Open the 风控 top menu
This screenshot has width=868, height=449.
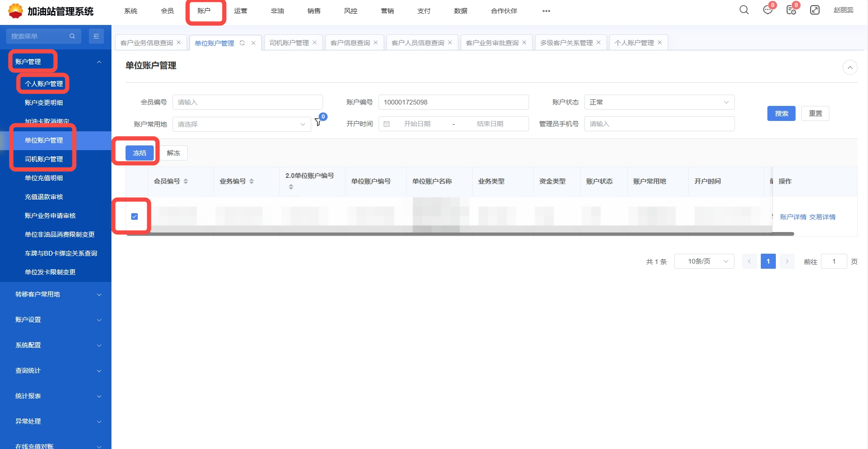pyautogui.click(x=350, y=11)
